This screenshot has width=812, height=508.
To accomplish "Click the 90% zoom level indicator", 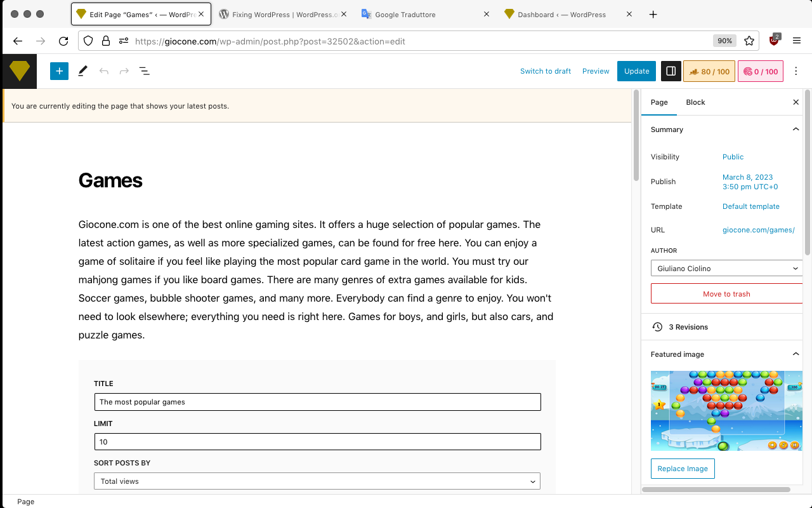I will pos(724,41).
